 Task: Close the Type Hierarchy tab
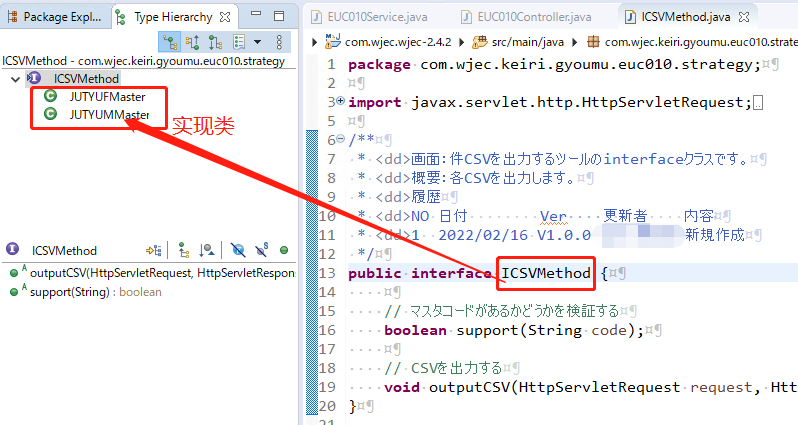pyautogui.click(x=225, y=17)
